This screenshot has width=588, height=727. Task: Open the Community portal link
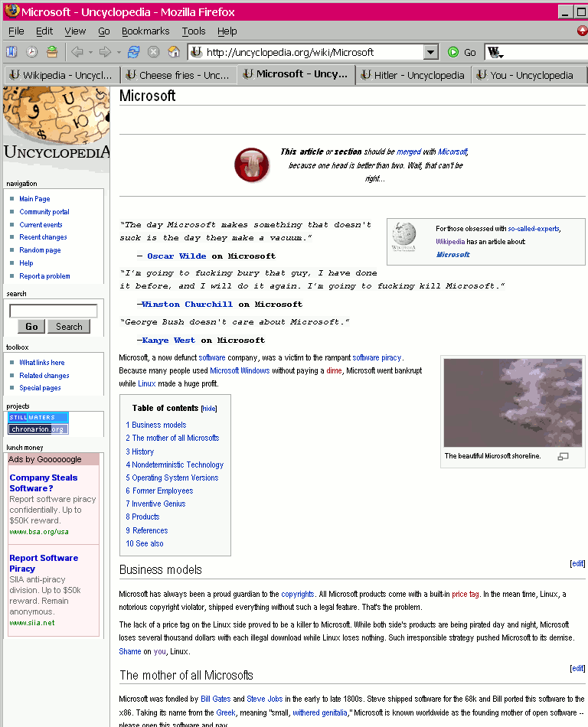coord(44,212)
